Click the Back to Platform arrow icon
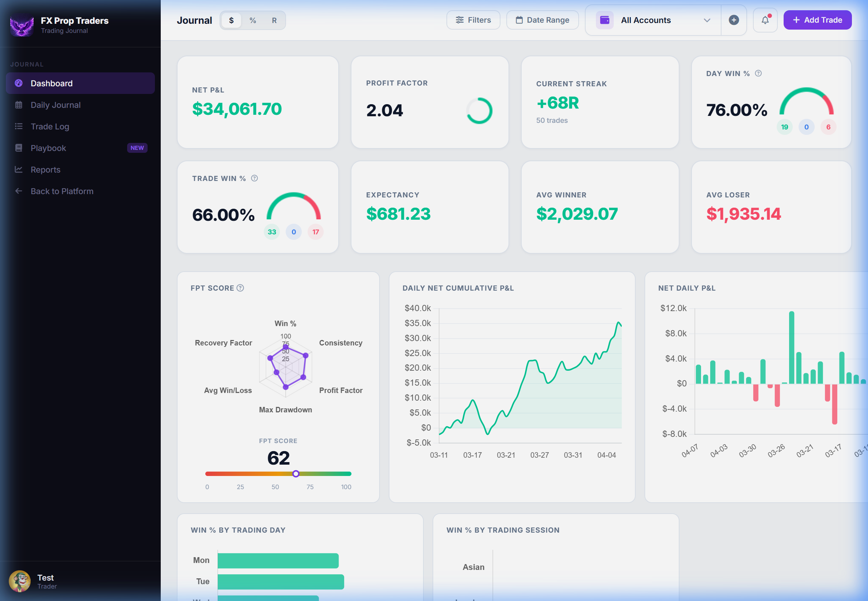Image resolution: width=868 pixels, height=601 pixels. click(x=18, y=191)
